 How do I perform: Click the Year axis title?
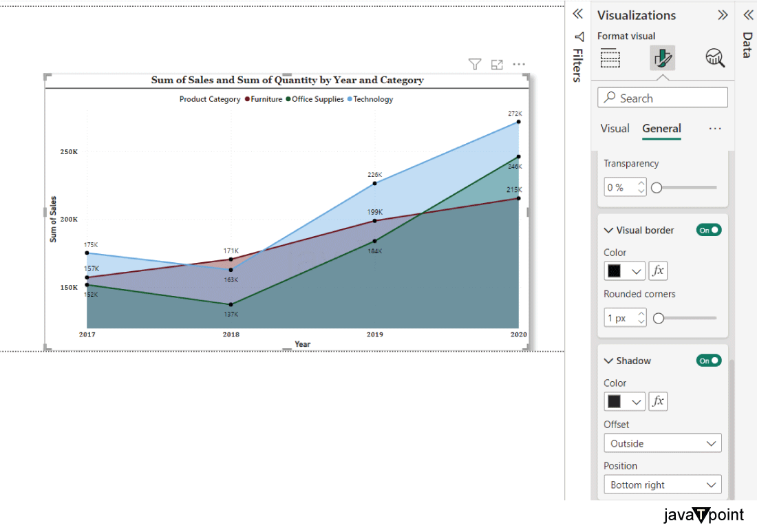click(303, 344)
